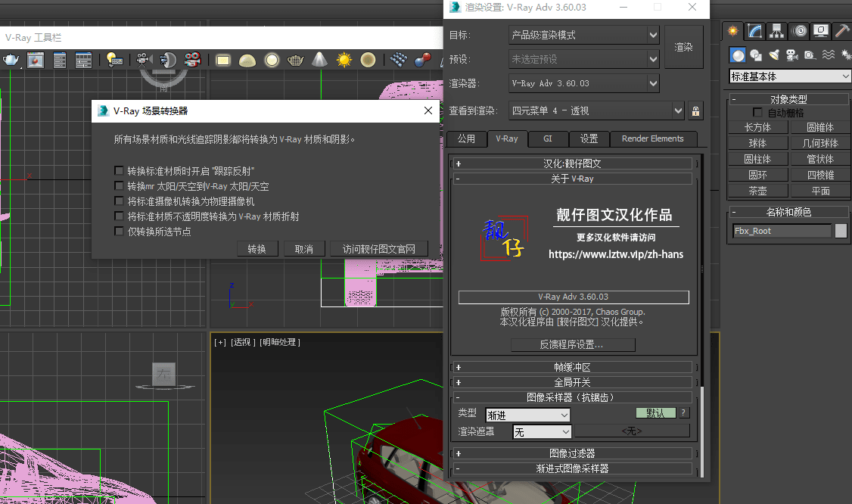This screenshot has height=504, width=852.
Task: Select the Shapes category icon
Action: (756, 55)
